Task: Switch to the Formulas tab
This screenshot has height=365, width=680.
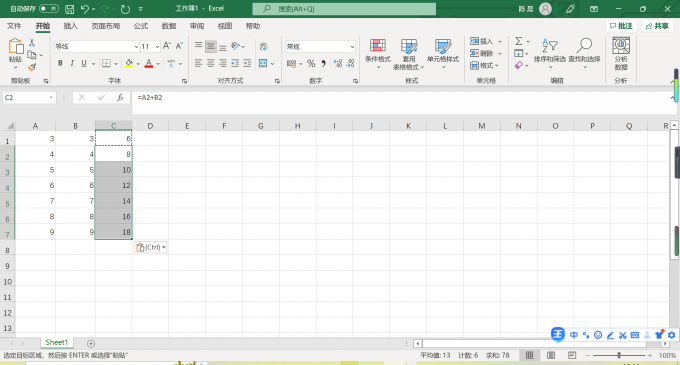Action: pos(141,26)
